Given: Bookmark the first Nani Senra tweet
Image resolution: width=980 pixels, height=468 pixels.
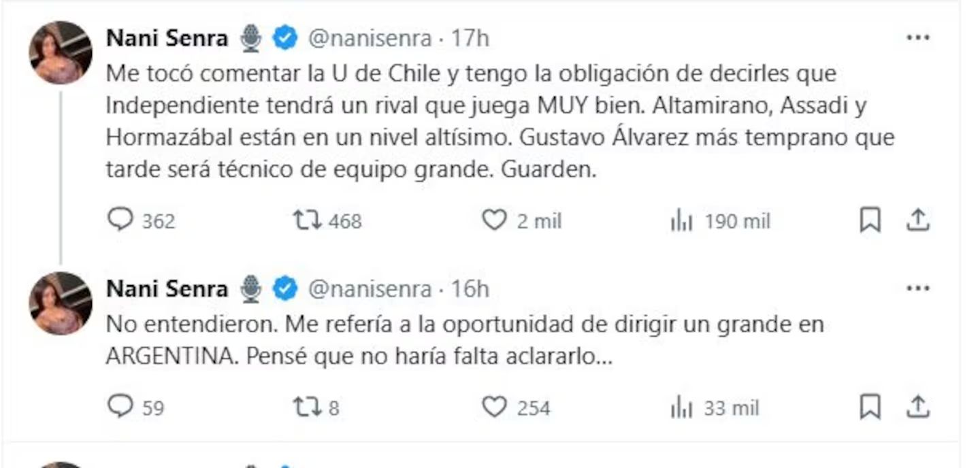Looking at the screenshot, I should tap(870, 220).
